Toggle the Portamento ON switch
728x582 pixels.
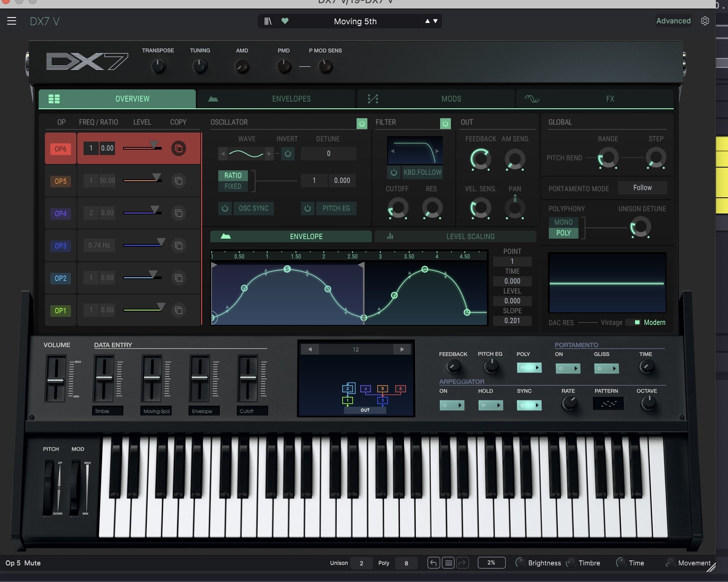tap(568, 369)
